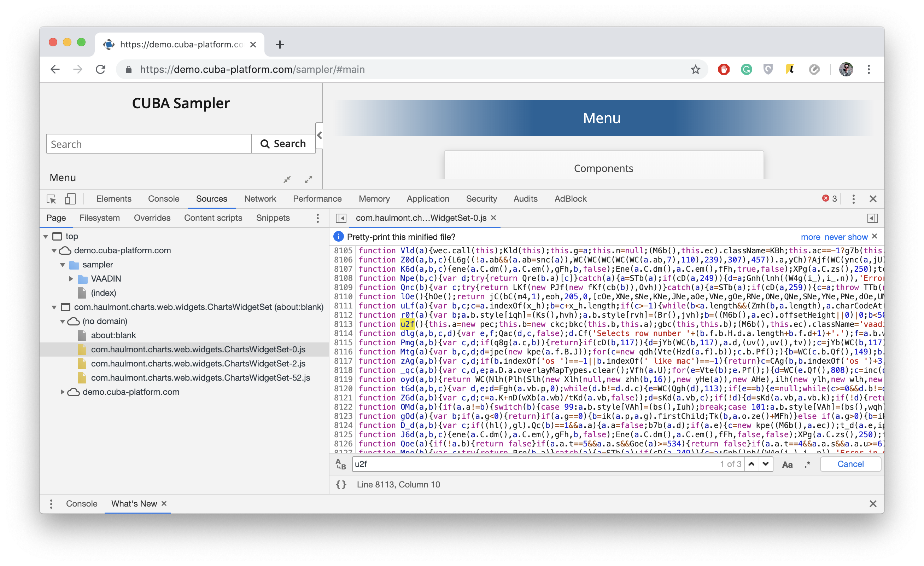Open the yellow extension icon

click(x=790, y=69)
